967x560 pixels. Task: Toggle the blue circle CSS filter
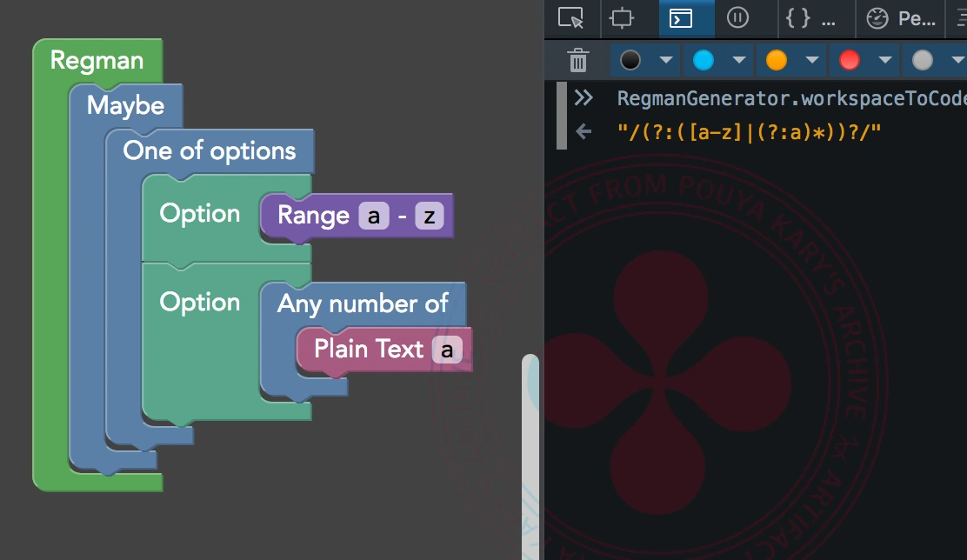click(703, 60)
